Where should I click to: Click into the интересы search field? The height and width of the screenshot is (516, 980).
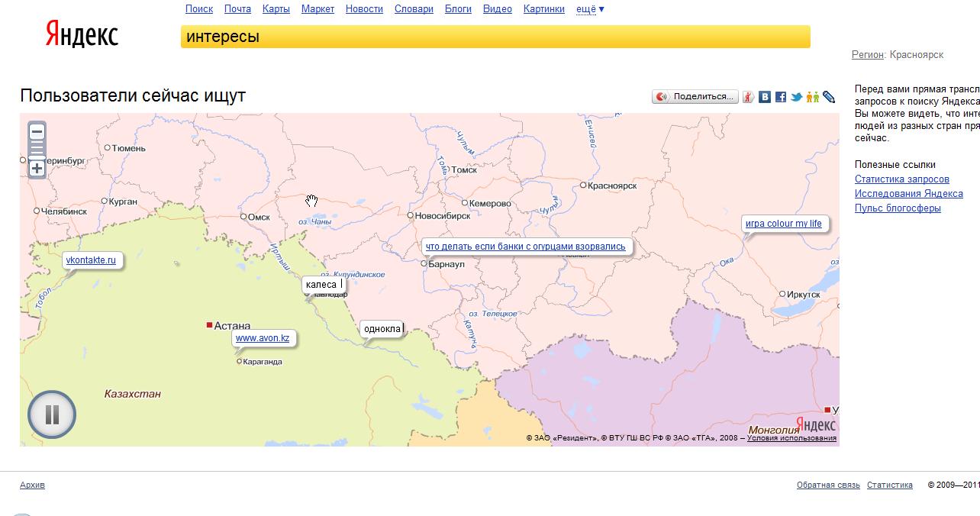point(495,37)
